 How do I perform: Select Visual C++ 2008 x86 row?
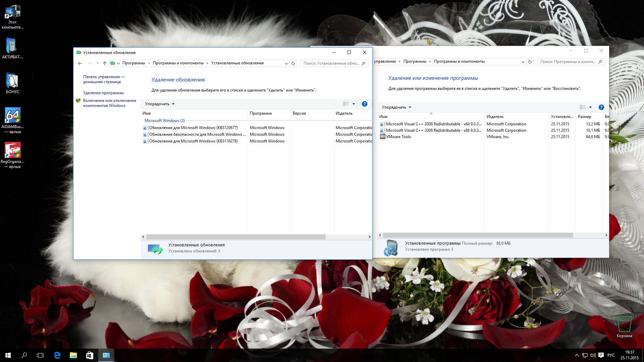tap(494, 130)
